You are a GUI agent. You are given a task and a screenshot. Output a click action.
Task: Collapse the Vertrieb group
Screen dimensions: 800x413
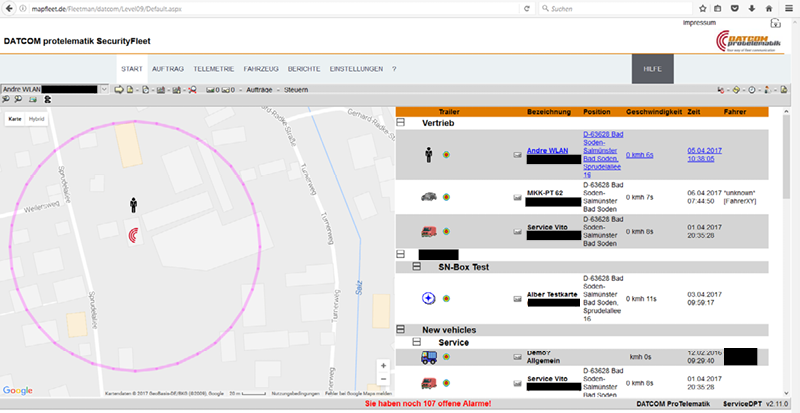401,122
